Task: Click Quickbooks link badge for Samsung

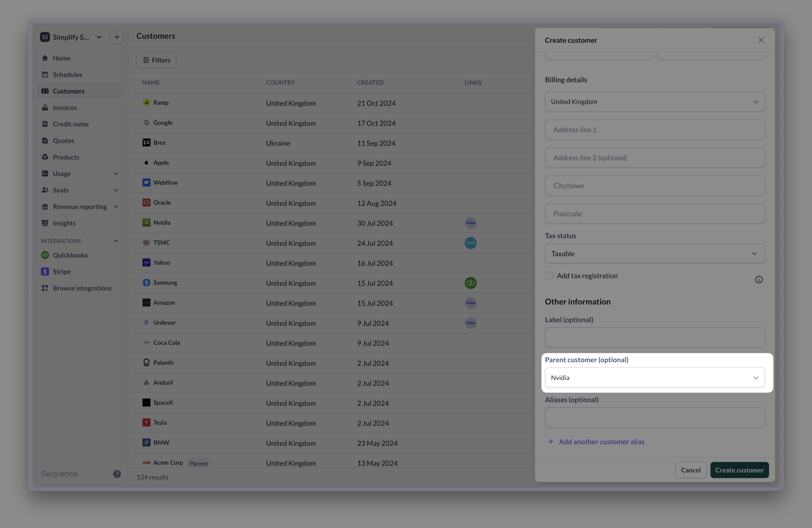Action: point(470,283)
